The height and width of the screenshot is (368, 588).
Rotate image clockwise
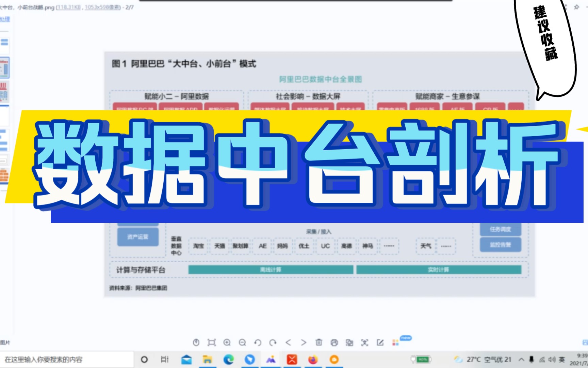coord(273,342)
